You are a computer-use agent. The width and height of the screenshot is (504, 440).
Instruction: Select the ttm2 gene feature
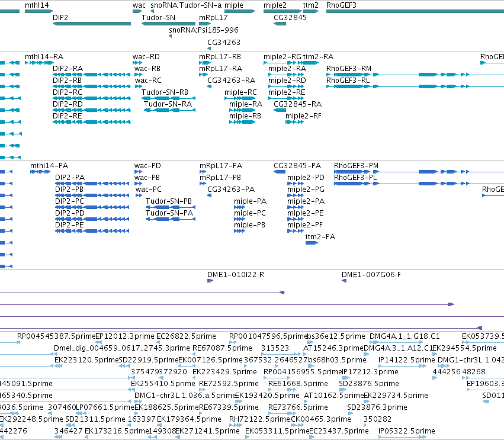(x=311, y=11)
